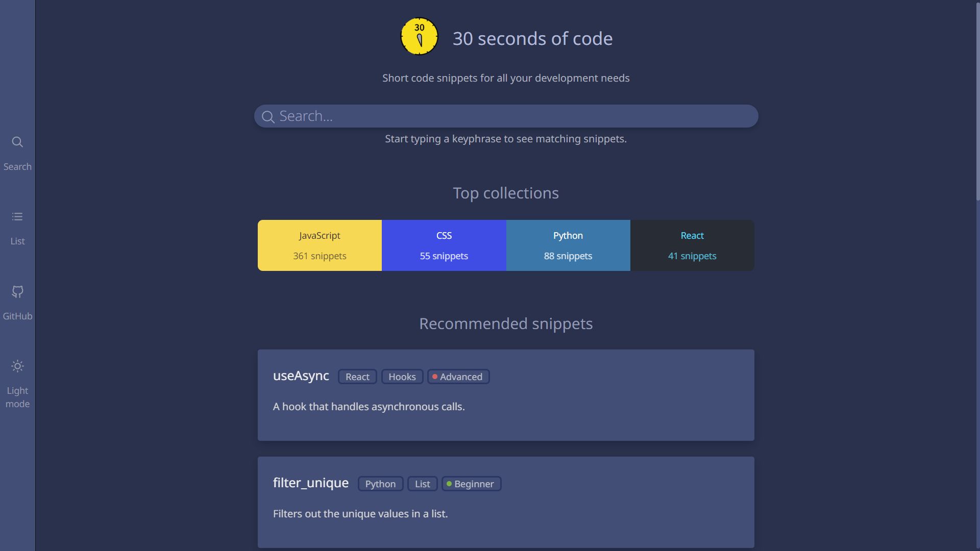Open the List menu item in sidebar
Viewport: 980px width, 551px height.
(x=17, y=228)
